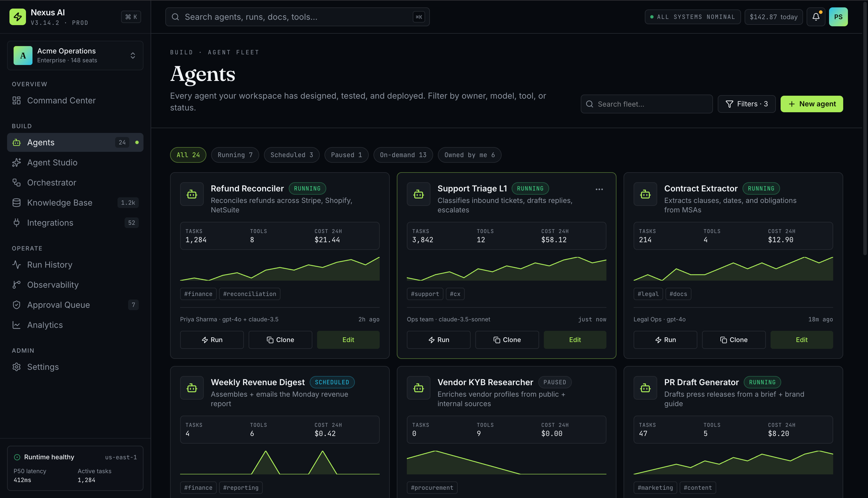
Task: Click the sidebar command-K shortcut badge
Action: click(x=131, y=17)
